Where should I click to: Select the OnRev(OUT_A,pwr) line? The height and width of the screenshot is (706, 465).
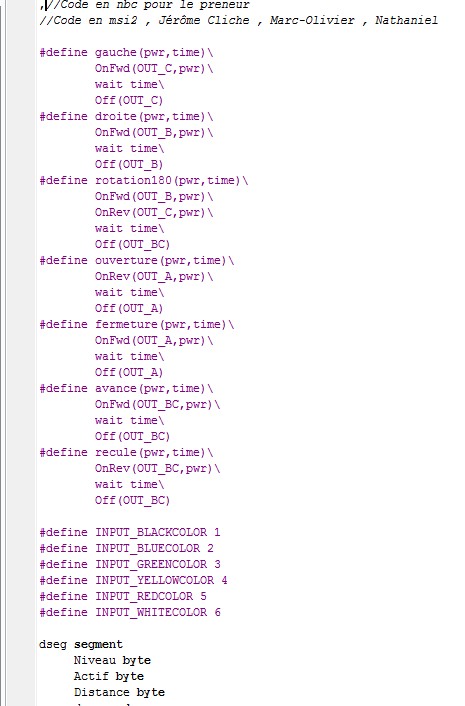click(x=154, y=276)
